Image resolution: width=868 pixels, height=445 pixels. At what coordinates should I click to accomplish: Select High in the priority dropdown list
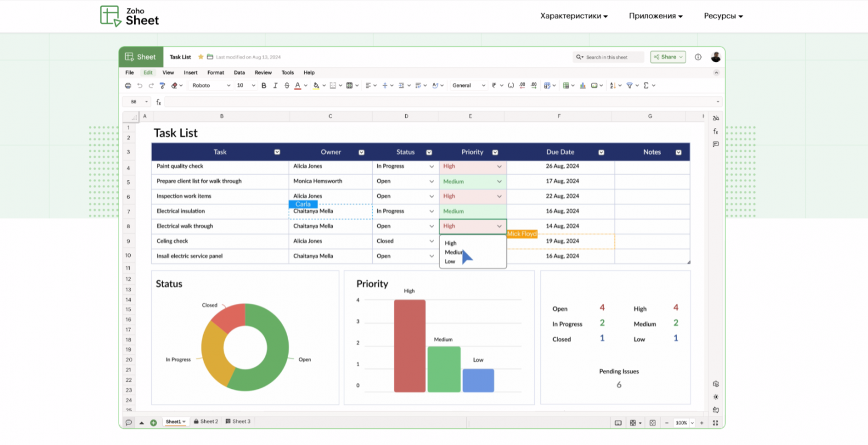coord(451,243)
